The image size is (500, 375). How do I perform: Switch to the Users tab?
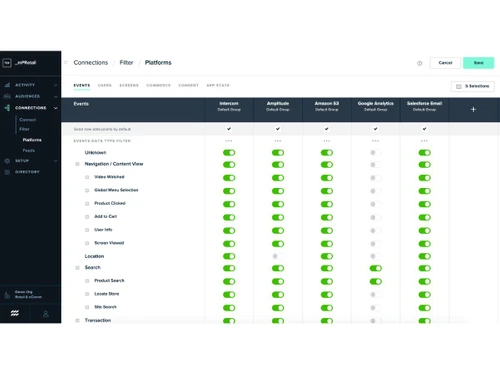pos(105,85)
